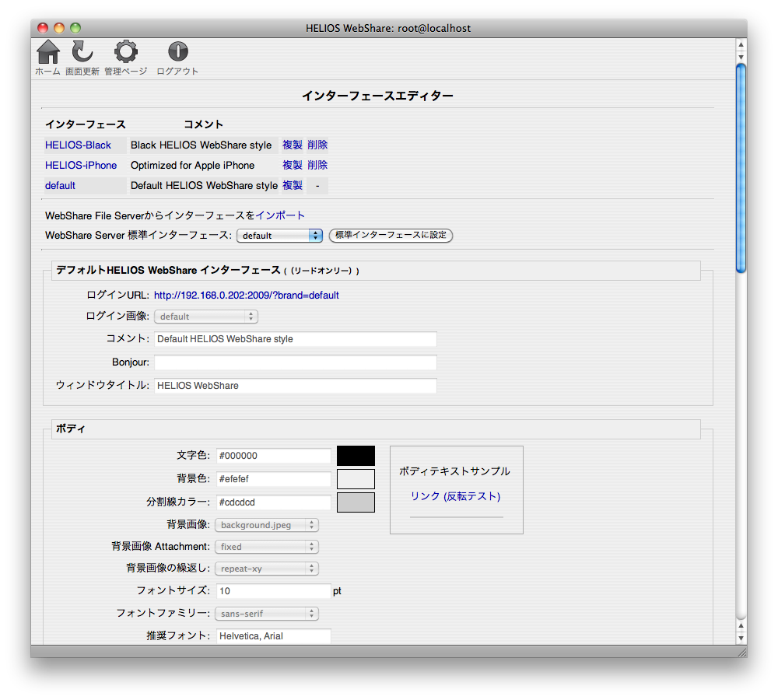Click the 推奨フォント field Helvetica, Arial

click(273, 636)
